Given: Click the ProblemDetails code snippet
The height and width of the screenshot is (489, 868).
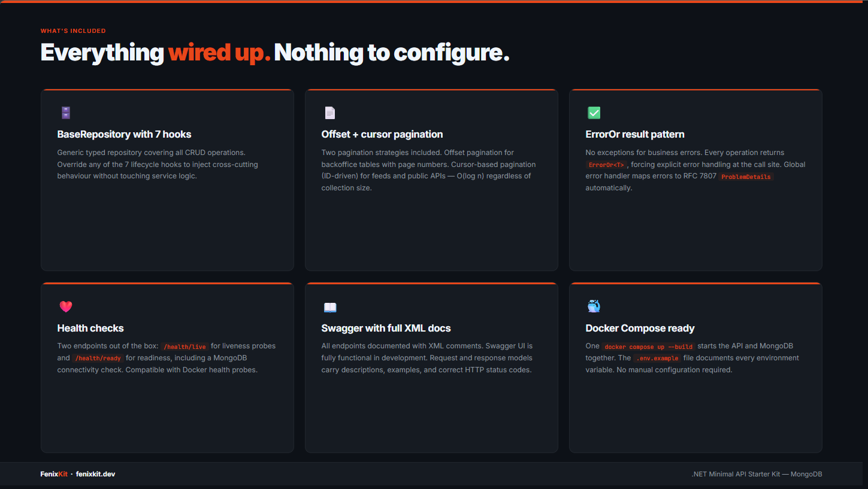Looking at the screenshot, I should click(x=746, y=177).
